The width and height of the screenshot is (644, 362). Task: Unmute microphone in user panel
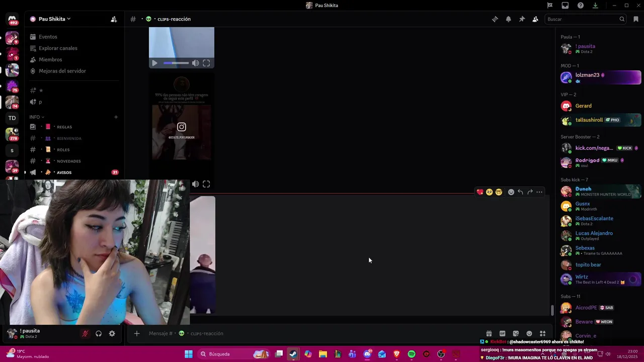(85, 333)
